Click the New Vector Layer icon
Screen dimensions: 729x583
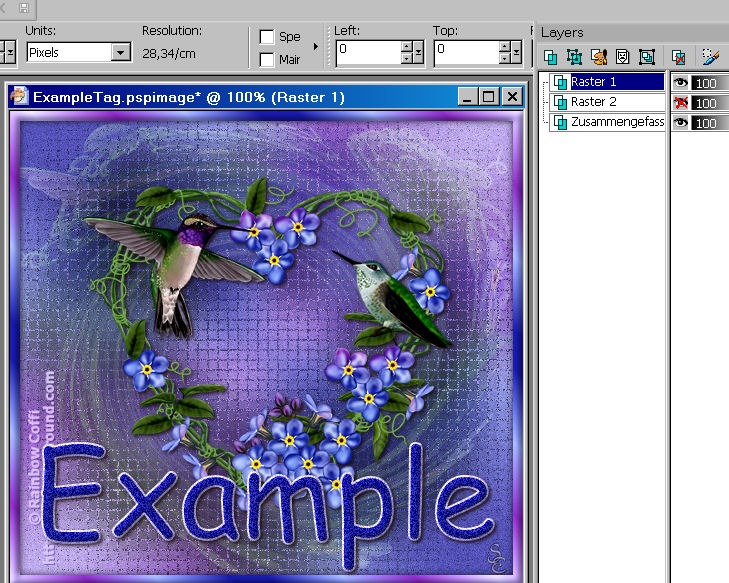pos(574,57)
